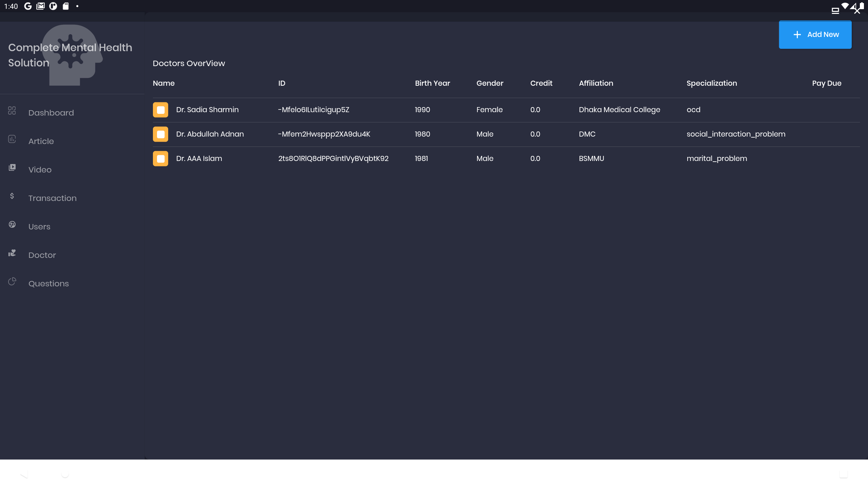Click the Transaction dollar icon
Image resolution: width=868 pixels, height=488 pixels.
tap(12, 196)
